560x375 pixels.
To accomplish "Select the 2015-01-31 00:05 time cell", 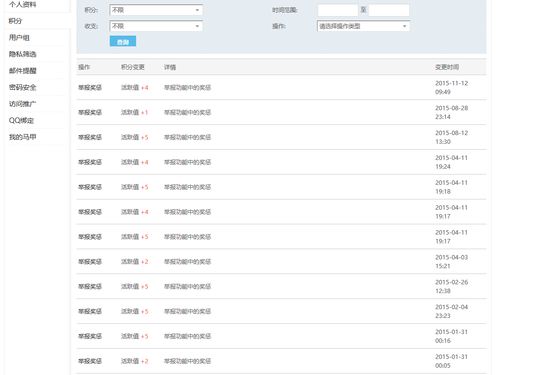I will (x=451, y=361).
